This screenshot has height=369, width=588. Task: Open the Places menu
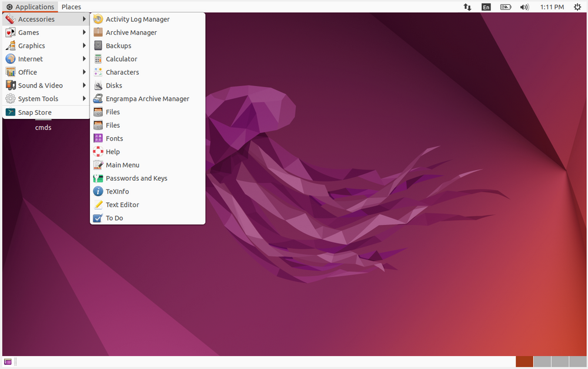click(x=71, y=6)
